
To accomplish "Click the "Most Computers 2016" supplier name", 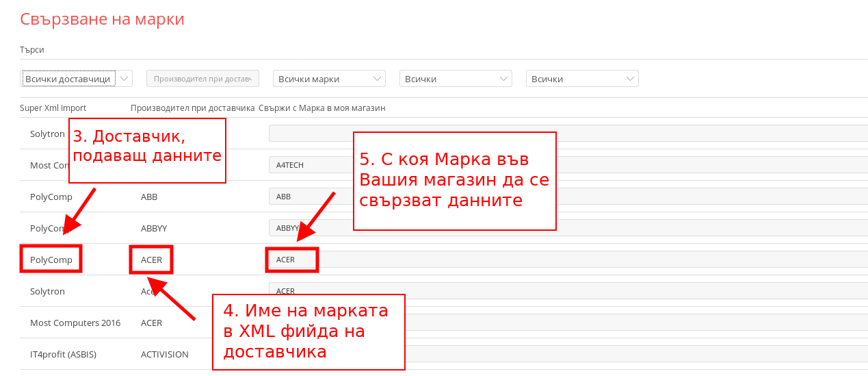I will [x=75, y=323].
